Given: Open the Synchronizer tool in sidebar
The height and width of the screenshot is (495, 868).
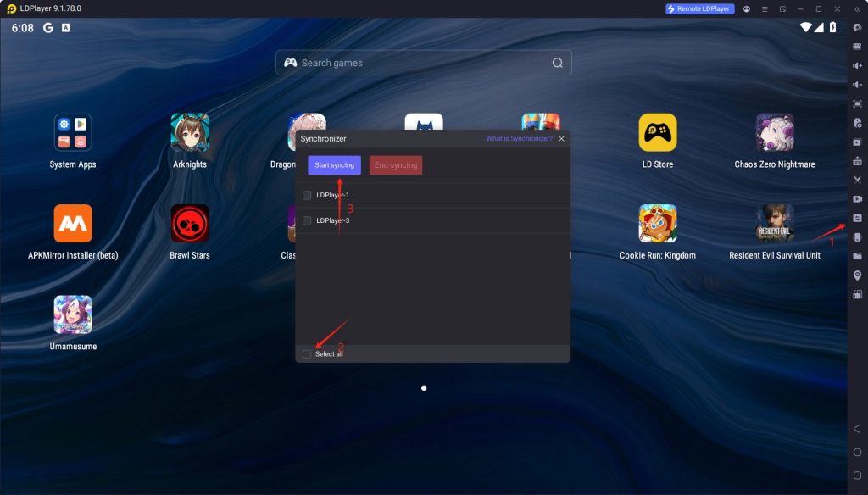Looking at the screenshot, I should click(857, 218).
